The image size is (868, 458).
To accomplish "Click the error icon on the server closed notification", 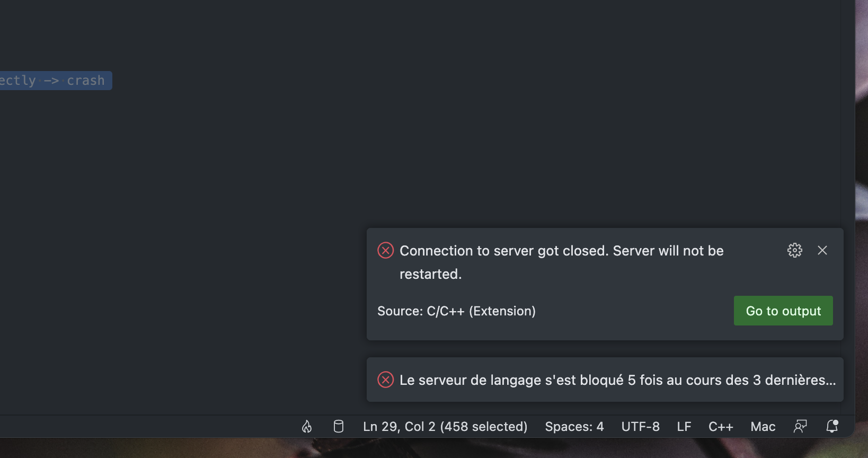I will click(385, 250).
